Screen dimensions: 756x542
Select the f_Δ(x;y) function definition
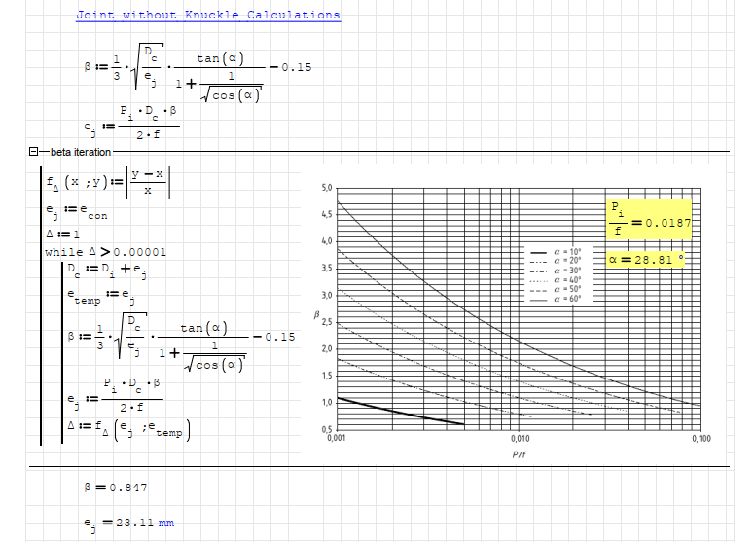click(x=108, y=182)
